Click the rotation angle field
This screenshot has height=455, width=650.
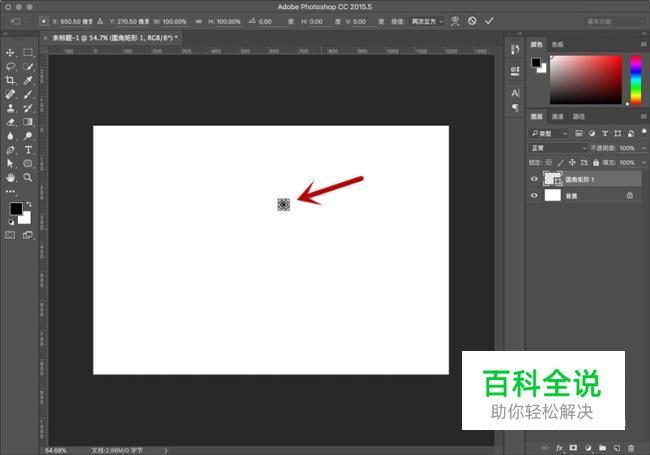[x=271, y=22]
